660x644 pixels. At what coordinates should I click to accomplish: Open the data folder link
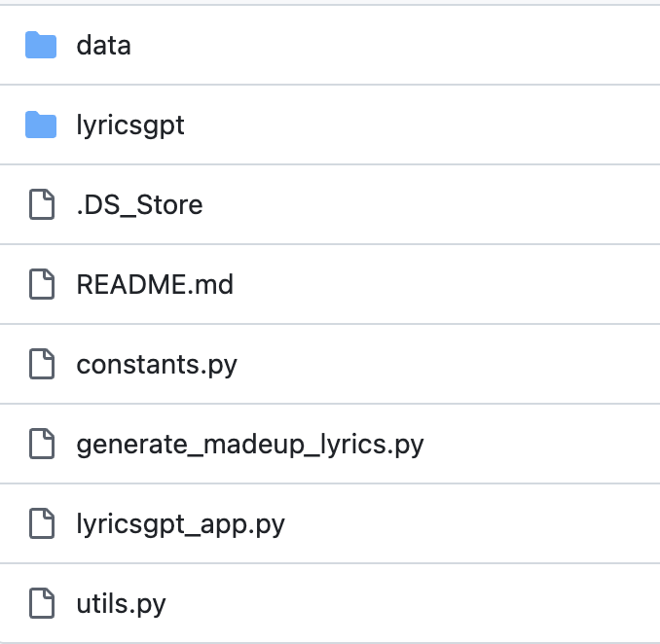pyautogui.click(x=103, y=45)
